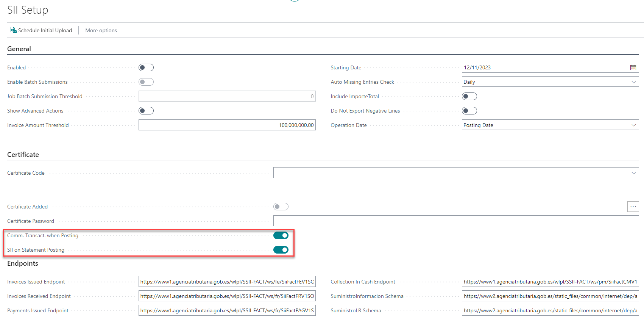Toggle the Enabled switch on

pos(146,67)
